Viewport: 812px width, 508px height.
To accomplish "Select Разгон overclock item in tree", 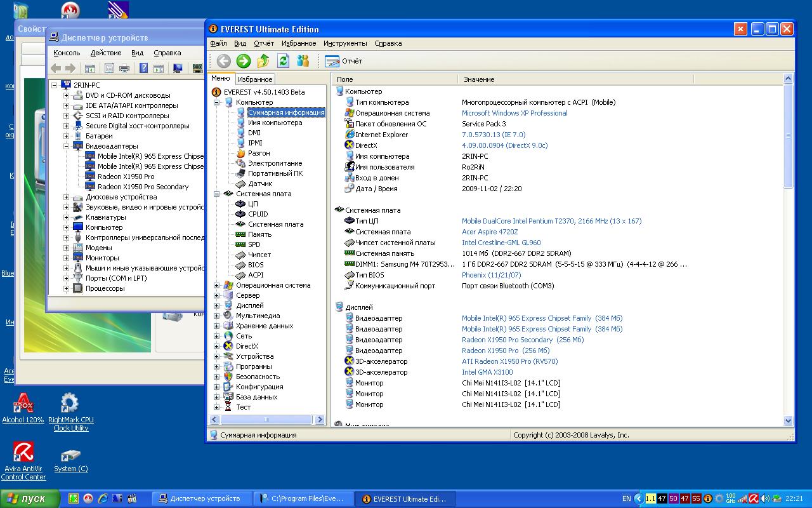I will (259, 153).
